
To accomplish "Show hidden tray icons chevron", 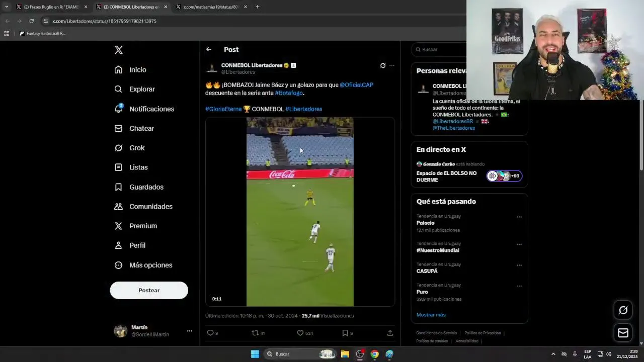I will [553, 354].
